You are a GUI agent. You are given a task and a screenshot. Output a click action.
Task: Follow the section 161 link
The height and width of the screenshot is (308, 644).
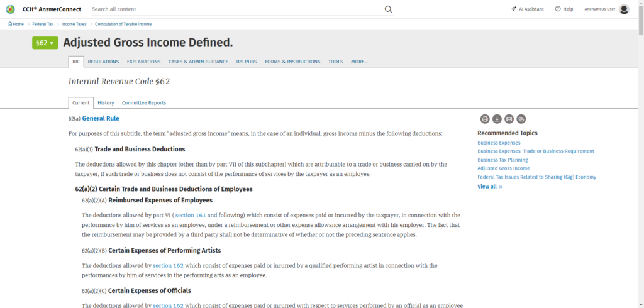click(191, 215)
